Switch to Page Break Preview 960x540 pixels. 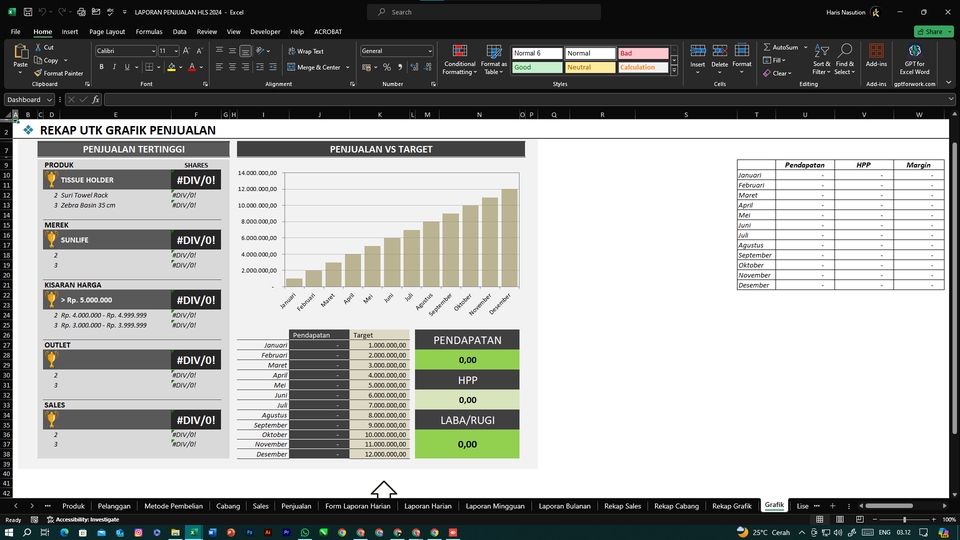[860, 519]
